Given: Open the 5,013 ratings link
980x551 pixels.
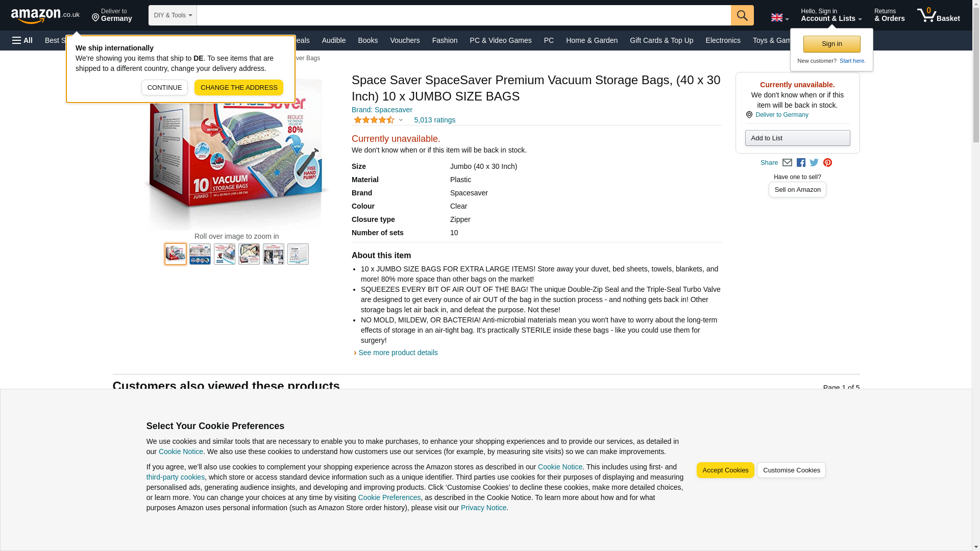Looking at the screenshot, I should [x=434, y=120].
